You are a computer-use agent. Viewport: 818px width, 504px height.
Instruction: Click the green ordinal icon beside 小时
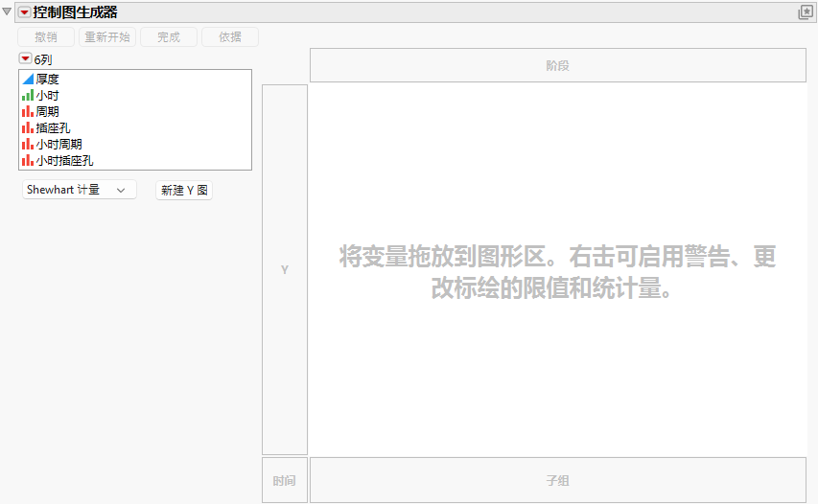(28, 96)
